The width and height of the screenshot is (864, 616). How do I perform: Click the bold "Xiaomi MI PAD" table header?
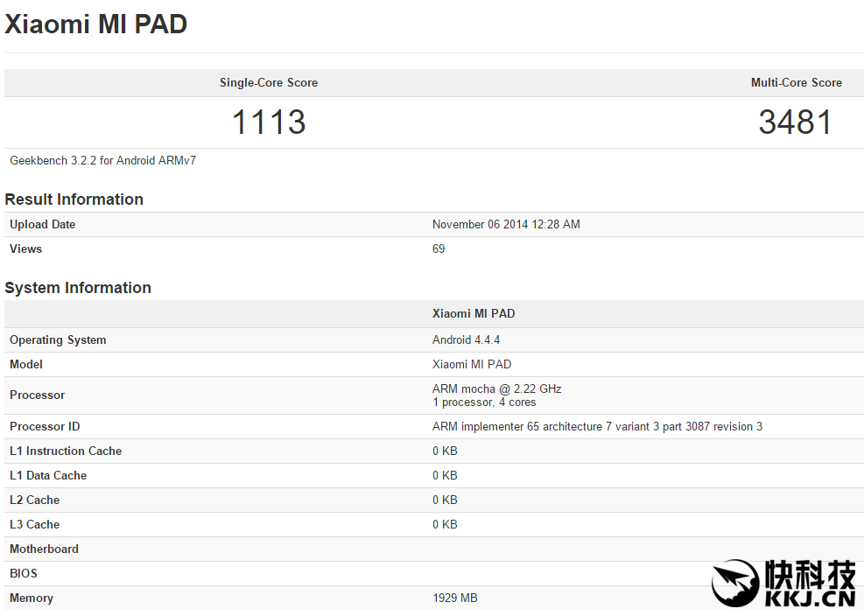tap(474, 313)
